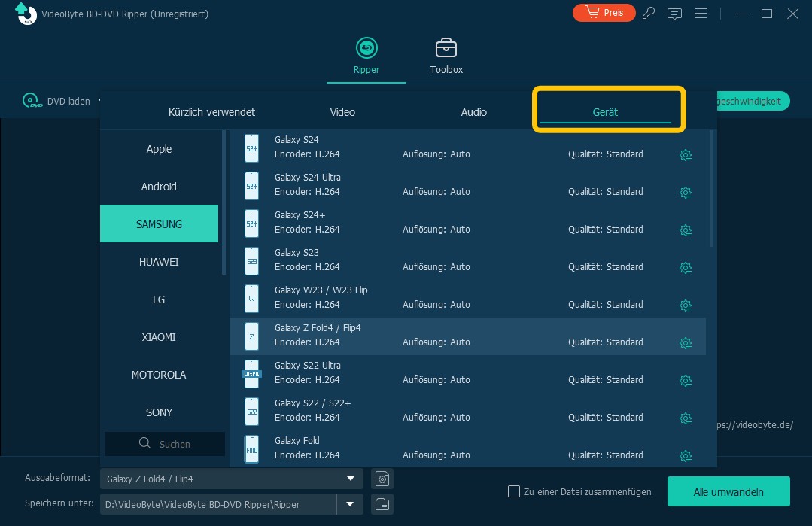
Task: Open settings gear for Galaxy Z Fold4 / Flip4
Action: click(x=685, y=343)
